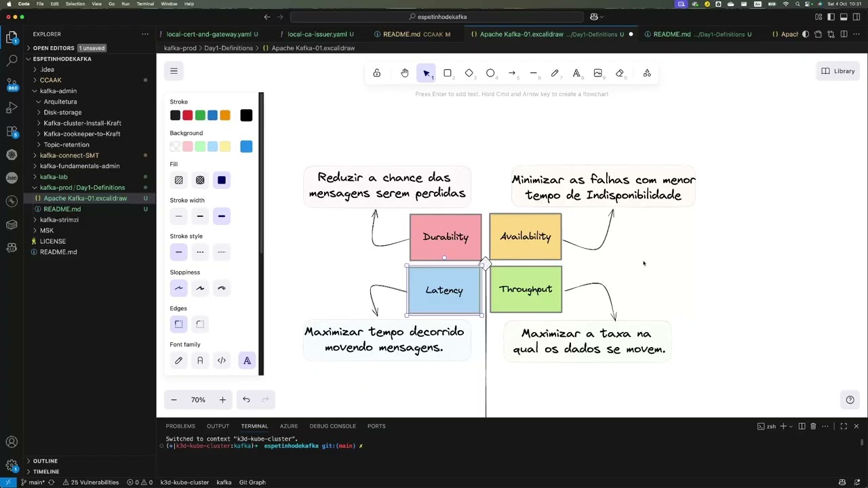Open the Source Control view
This screenshot has height=488, width=868.
coord(12,84)
